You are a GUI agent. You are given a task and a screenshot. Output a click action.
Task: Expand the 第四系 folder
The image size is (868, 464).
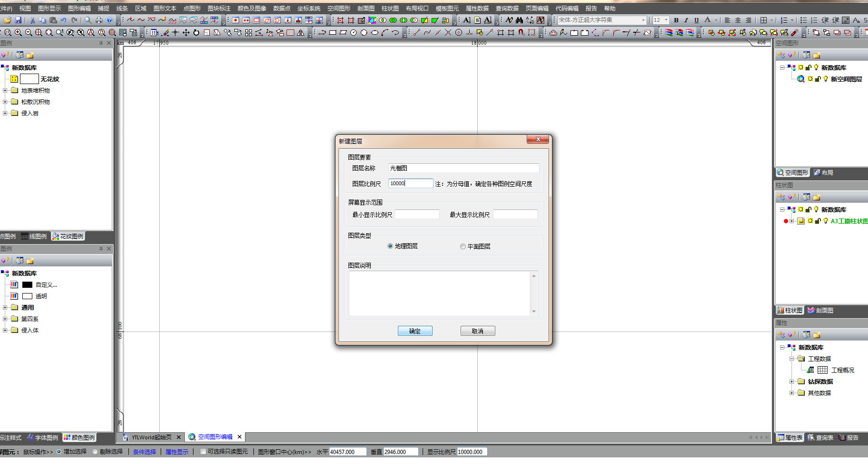point(5,319)
